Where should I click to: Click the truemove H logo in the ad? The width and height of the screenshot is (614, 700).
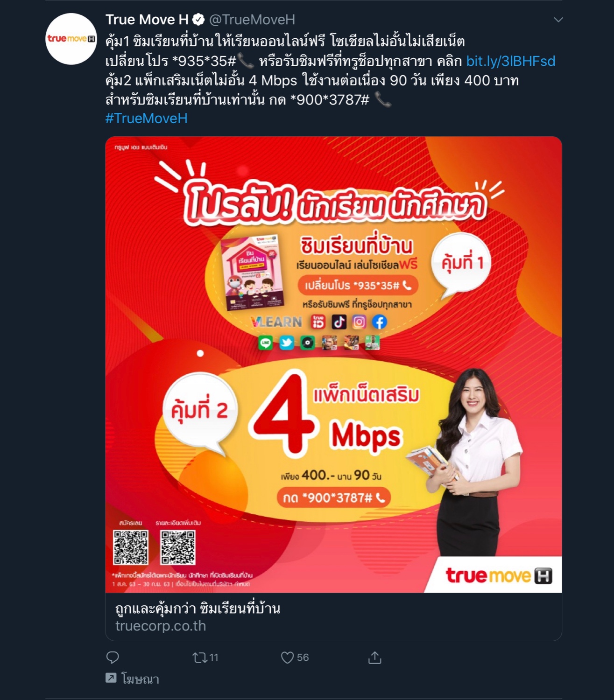499,576
